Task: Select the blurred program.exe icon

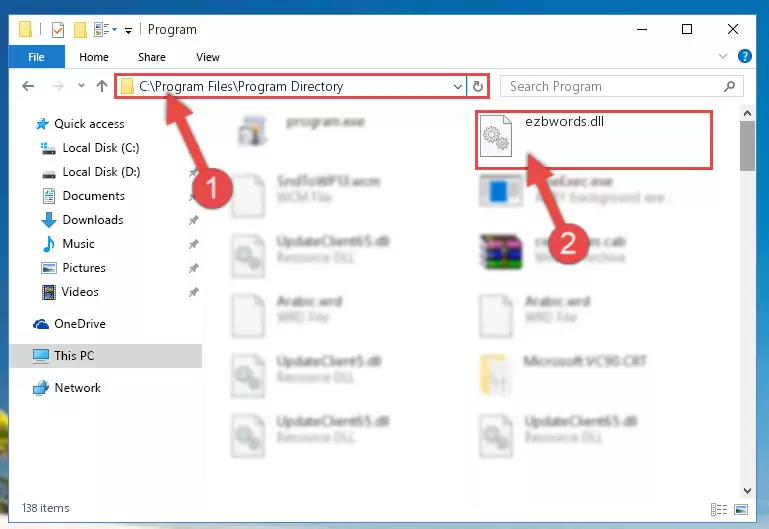Action: pyautogui.click(x=252, y=131)
